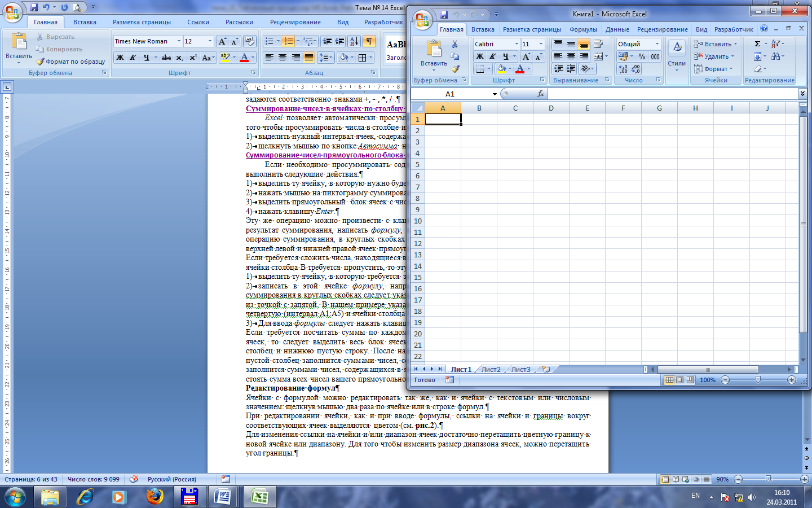812x508 pixels.
Task: Apply numbered list in Word
Action: (288, 41)
